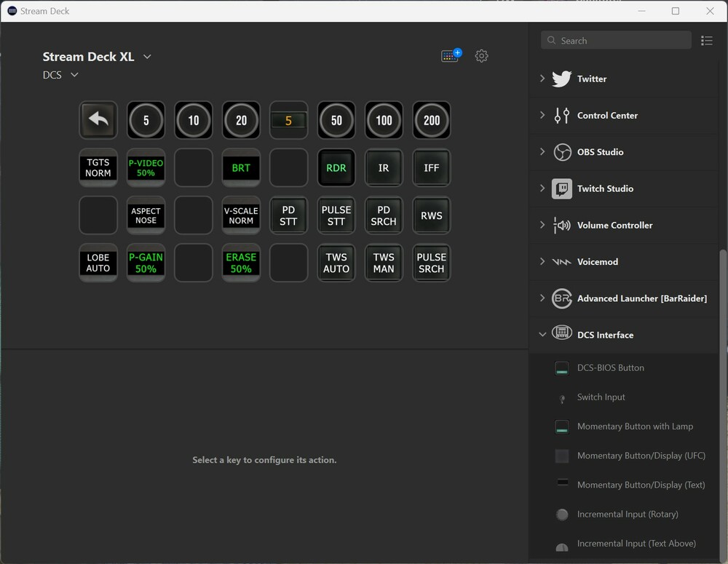Screen dimensions: 728x564
Task: Select the RDR key
Action: click(x=336, y=167)
